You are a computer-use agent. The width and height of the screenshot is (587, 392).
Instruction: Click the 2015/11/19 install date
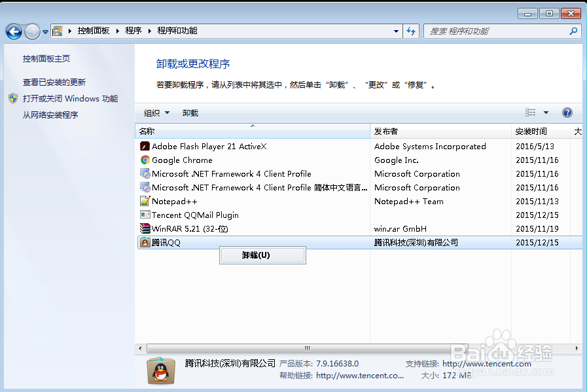pyautogui.click(x=537, y=228)
